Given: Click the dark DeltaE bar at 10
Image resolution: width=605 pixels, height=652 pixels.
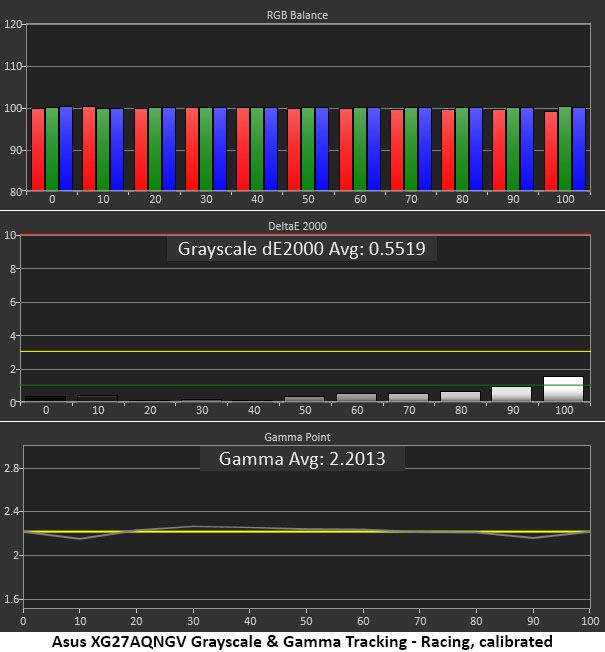Looking at the screenshot, I should coord(98,399).
